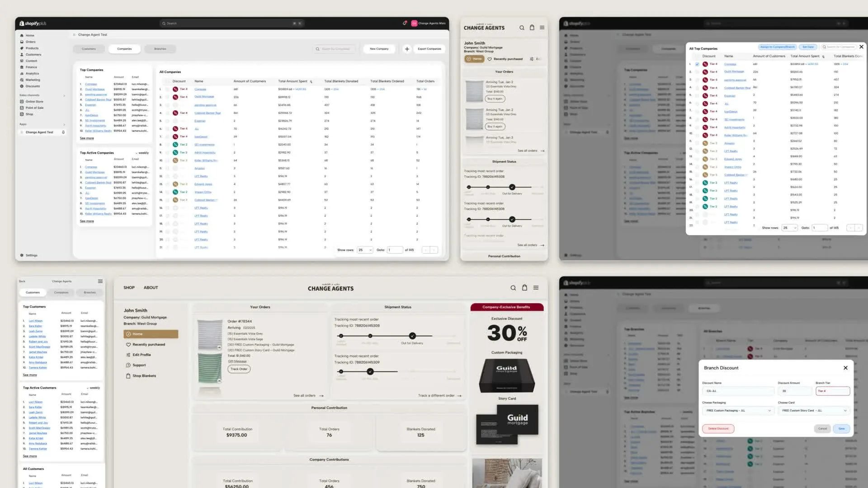Open the ABOUT menu in the desktop storefront

151,288
